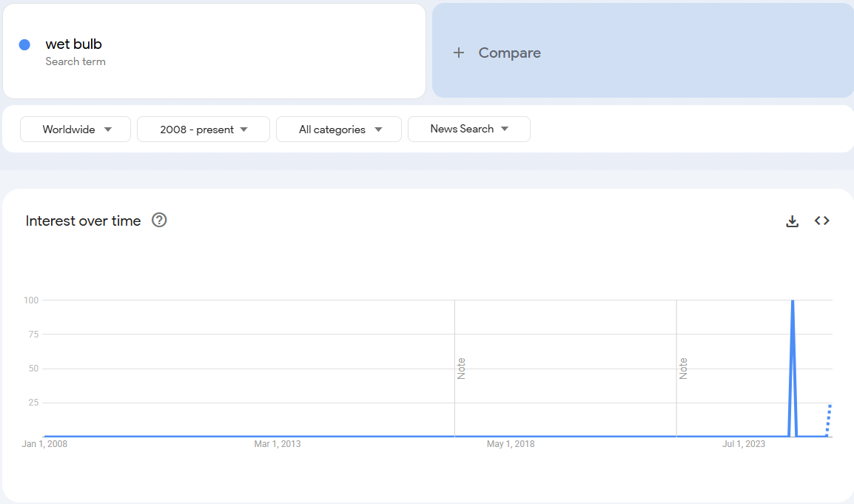Open the embed code icon
854x504 pixels.
[x=822, y=221]
